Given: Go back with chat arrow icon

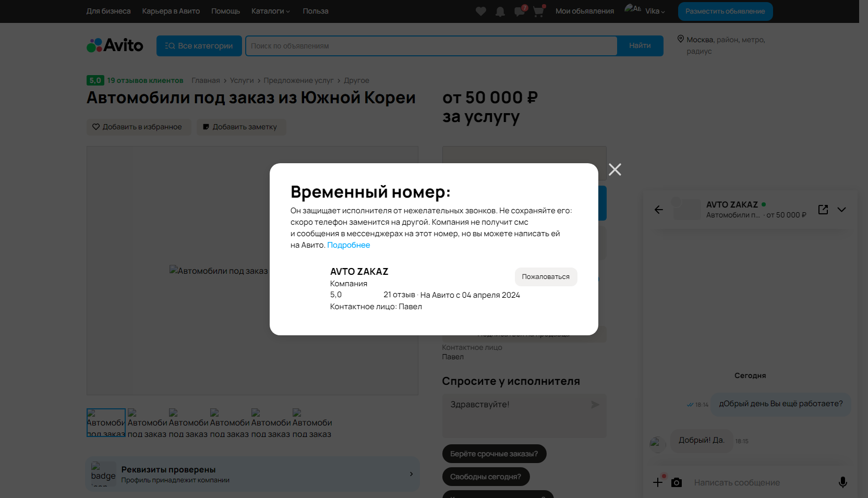Looking at the screenshot, I should pyautogui.click(x=658, y=210).
